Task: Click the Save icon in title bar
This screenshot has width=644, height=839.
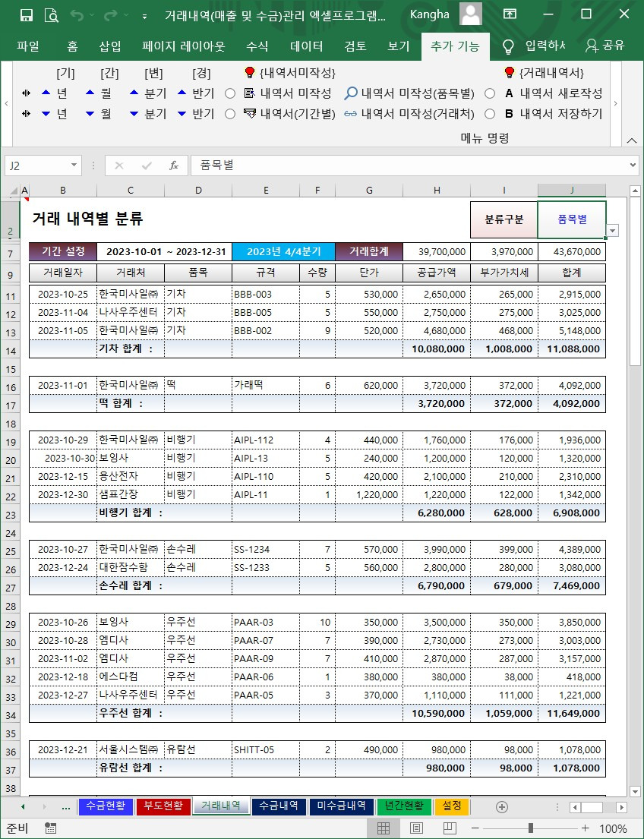Action: pyautogui.click(x=27, y=15)
